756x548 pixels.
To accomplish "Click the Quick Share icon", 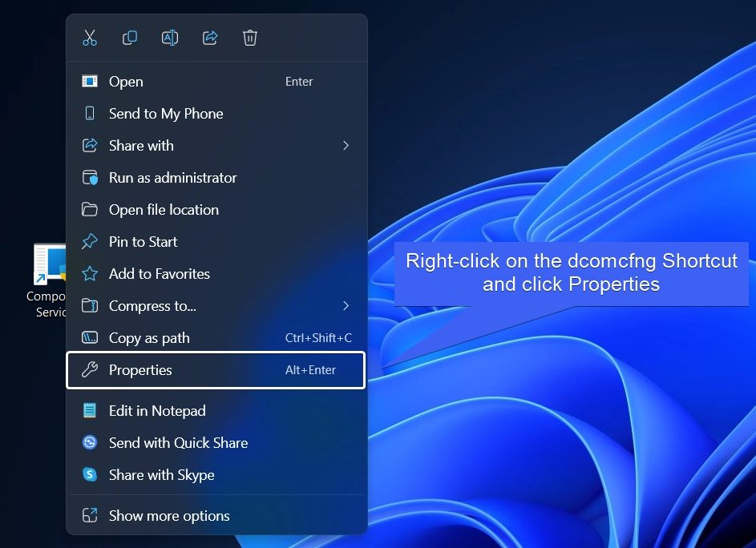I will click(90, 442).
